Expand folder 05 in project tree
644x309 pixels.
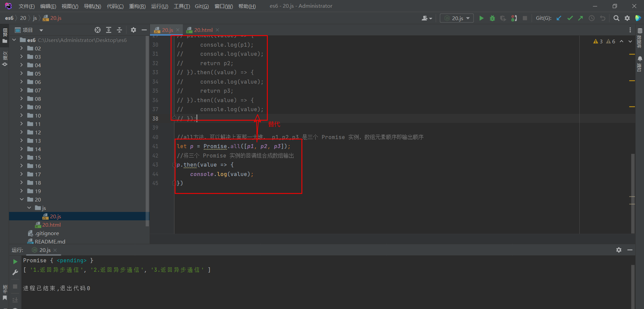(22, 73)
